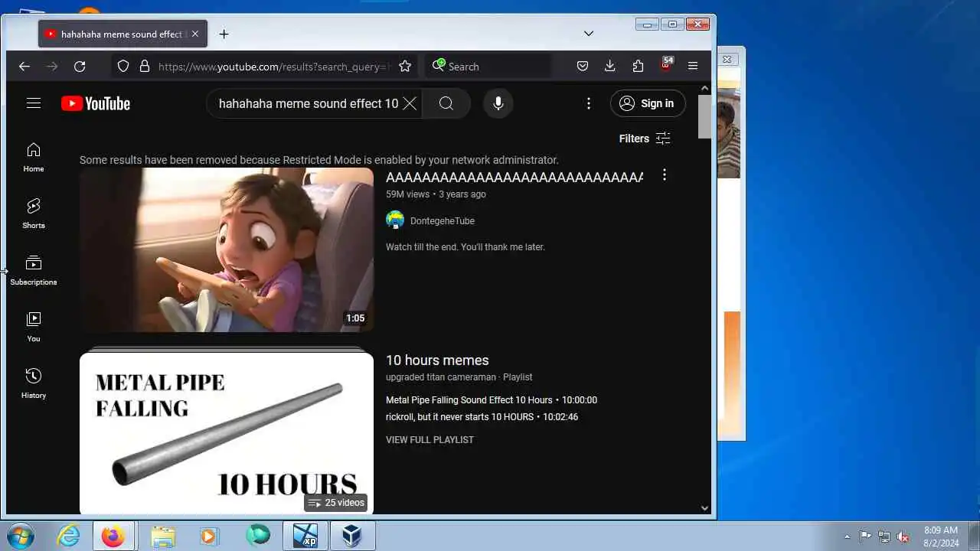Open History in sidebar
Viewport: 980px width, 551px height.
[34, 384]
